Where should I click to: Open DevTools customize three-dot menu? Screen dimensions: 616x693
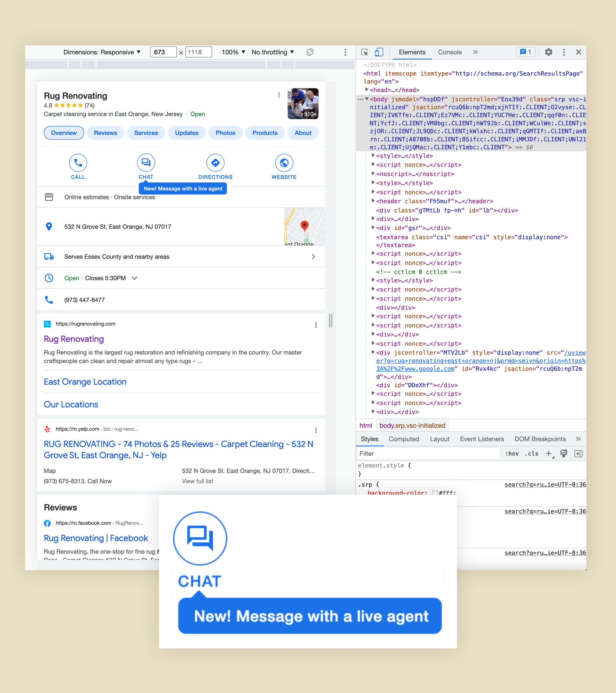click(x=563, y=52)
